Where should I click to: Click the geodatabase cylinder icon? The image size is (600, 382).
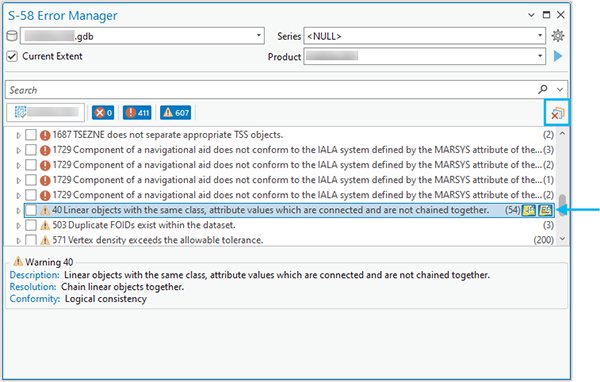click(12, 36)
